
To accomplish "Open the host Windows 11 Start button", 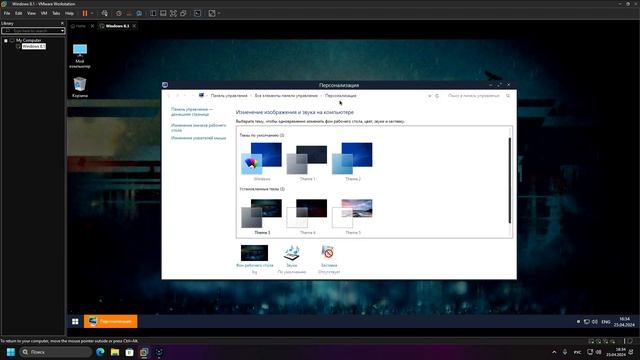I will [x=11, y=352].
